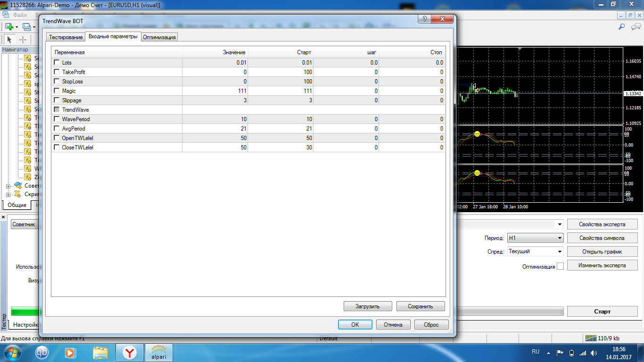Confirm the dialog with OK
644x362 pixels.
355,325
